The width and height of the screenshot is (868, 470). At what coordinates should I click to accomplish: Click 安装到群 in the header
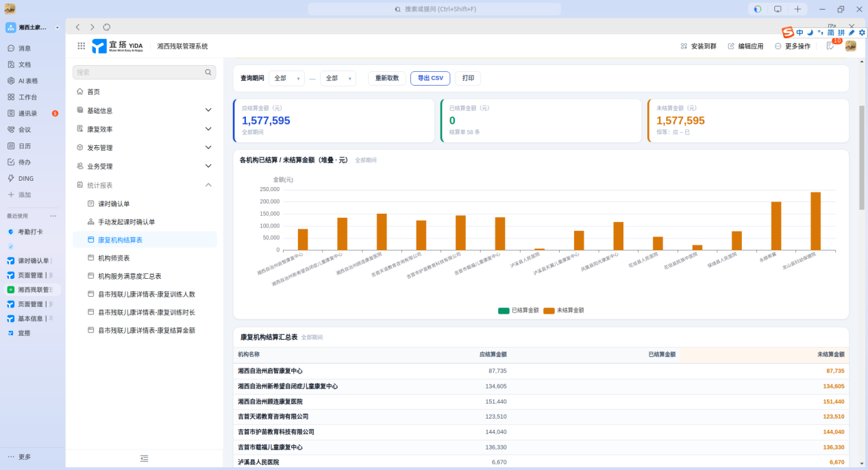click(698, 46)
